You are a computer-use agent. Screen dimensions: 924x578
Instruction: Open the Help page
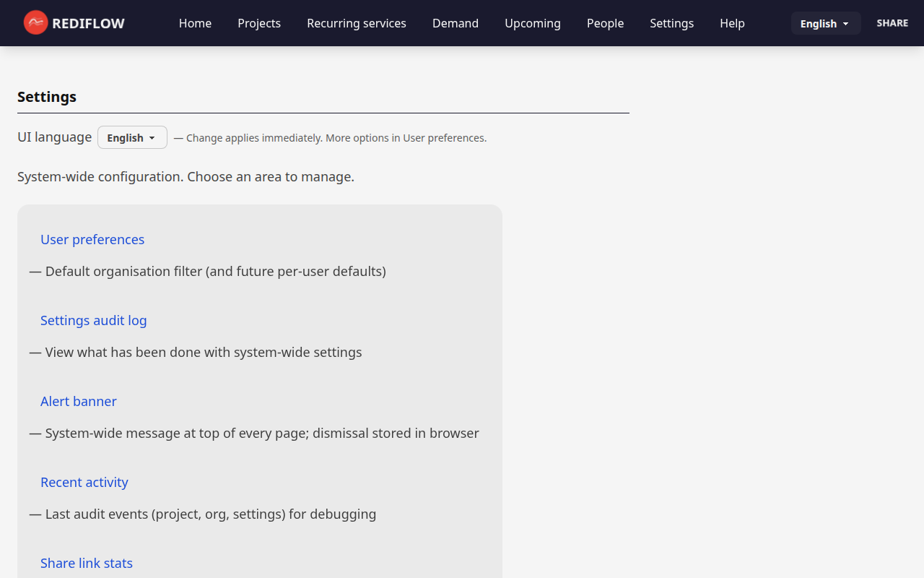[x=732, y=23]
